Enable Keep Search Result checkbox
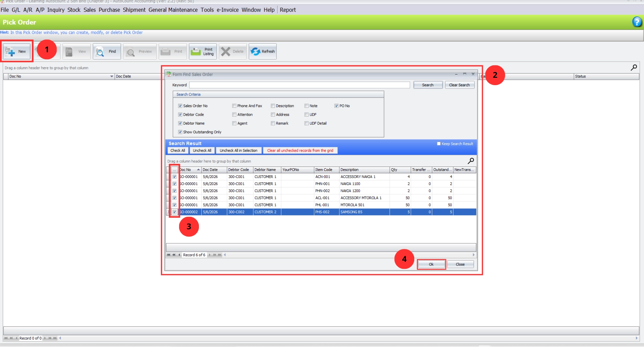The image size is (644, 362). point(439,144)
